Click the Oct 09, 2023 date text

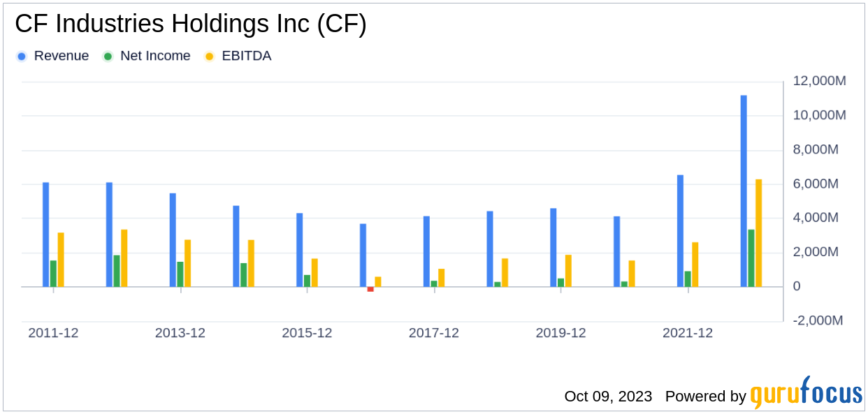pyautogui.click(x=608, y=397)
